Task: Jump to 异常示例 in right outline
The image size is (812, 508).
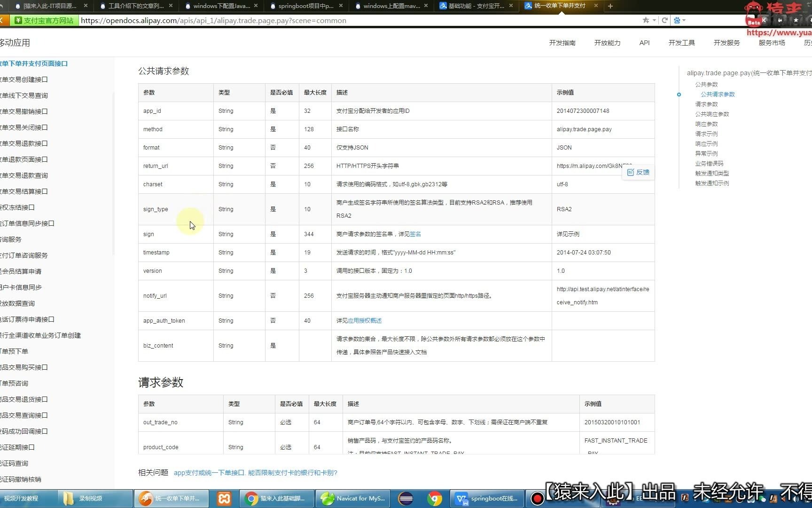Action: tap(706, 154)
